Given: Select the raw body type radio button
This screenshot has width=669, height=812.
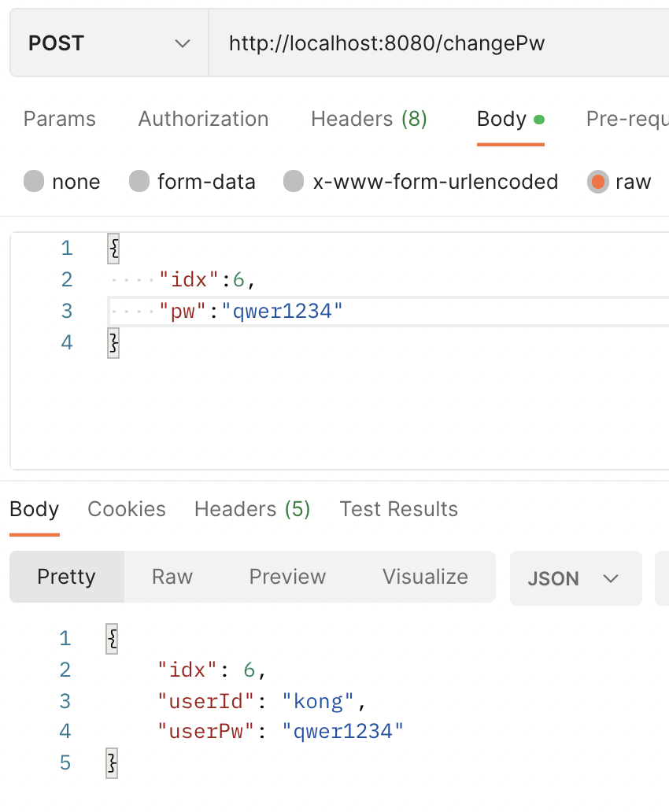Looking at the screenshot, I should click(598, 182).
